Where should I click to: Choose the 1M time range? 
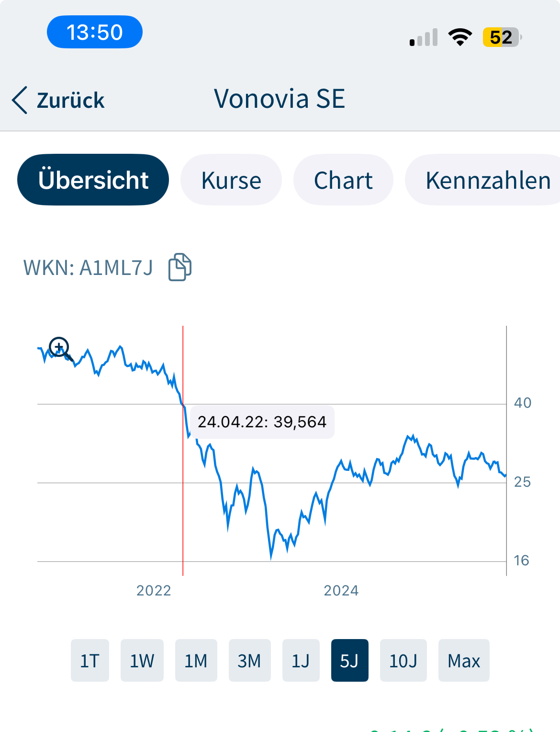196,661
